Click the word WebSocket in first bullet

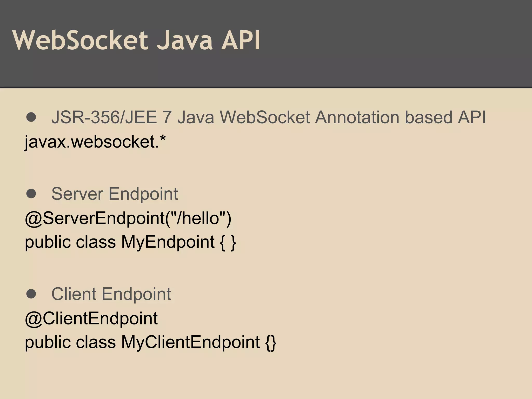point(265,117)
